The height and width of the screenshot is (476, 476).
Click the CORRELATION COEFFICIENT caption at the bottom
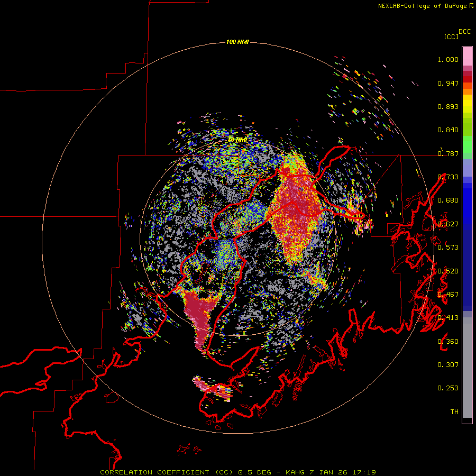tap(238, 472)
